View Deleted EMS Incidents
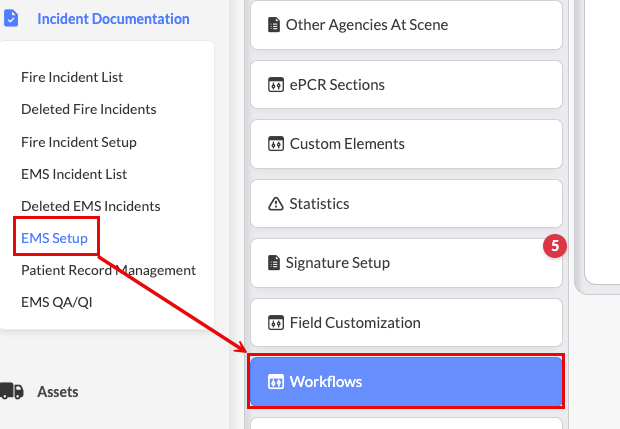Viewport: 620px width, 429px height. coord(90,206)
